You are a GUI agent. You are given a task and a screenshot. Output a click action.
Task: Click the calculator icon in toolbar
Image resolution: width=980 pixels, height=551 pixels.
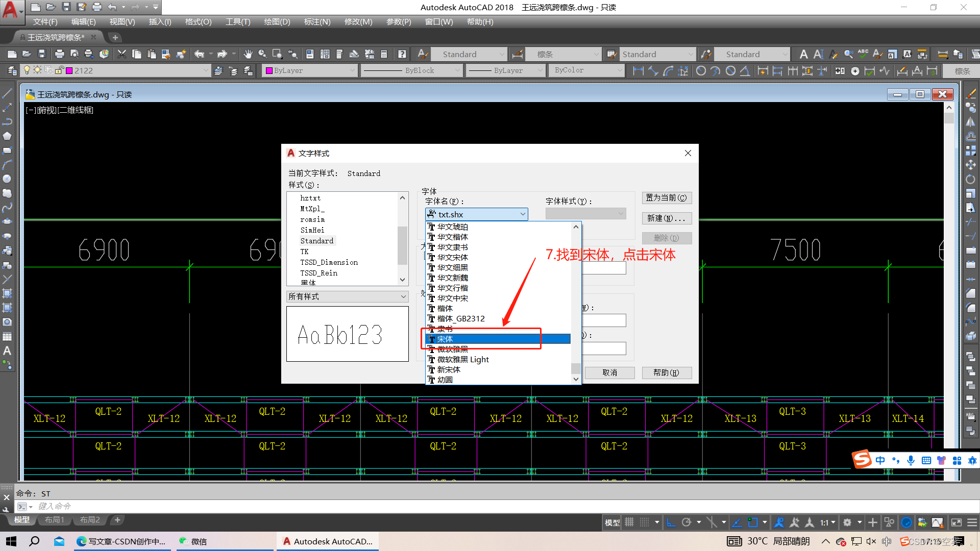(x=384, y=54)
